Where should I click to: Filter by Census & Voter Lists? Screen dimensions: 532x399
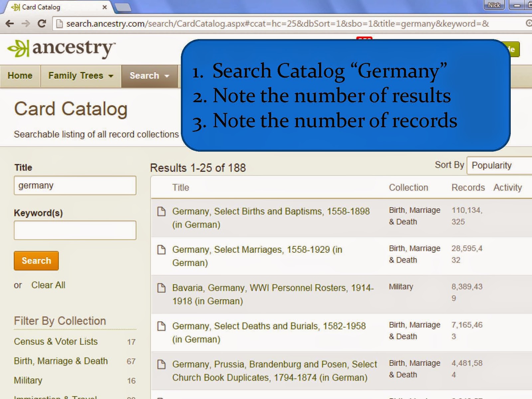tap(56, 341)
